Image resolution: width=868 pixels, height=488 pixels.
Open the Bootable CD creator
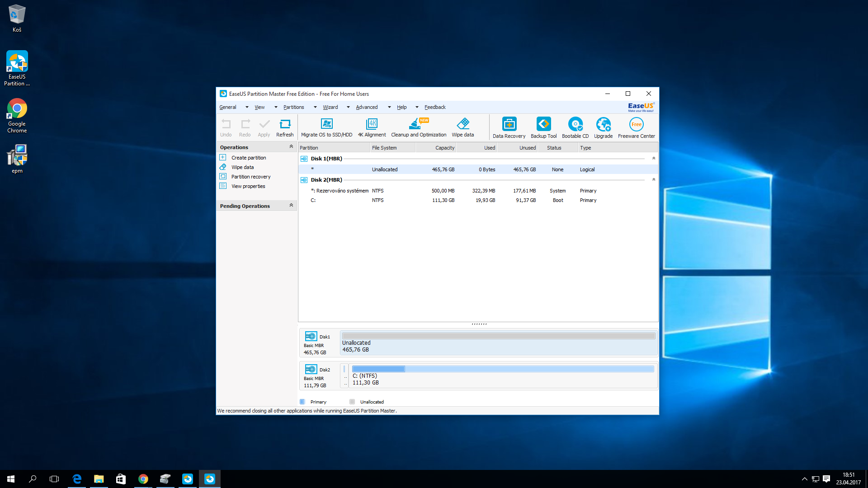575,128
